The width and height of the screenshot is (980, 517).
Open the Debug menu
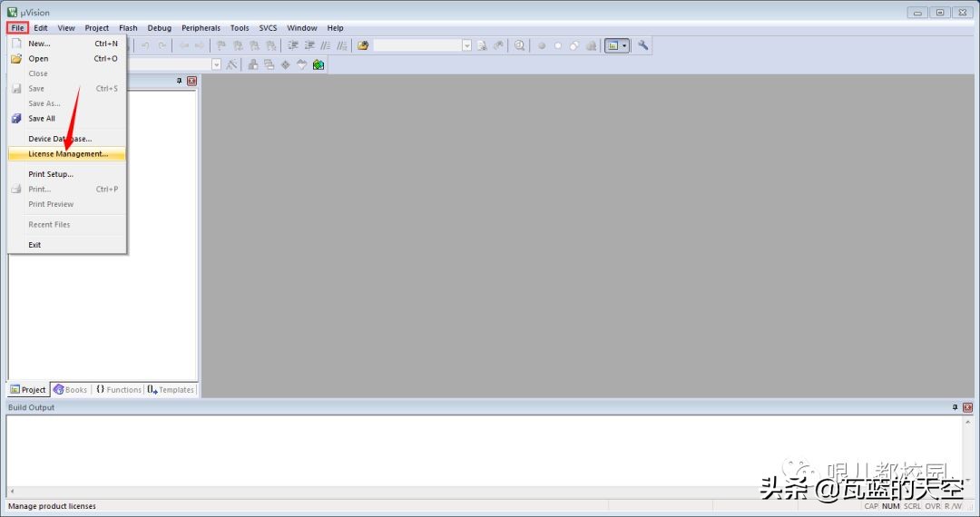click(x=160, y=27)
